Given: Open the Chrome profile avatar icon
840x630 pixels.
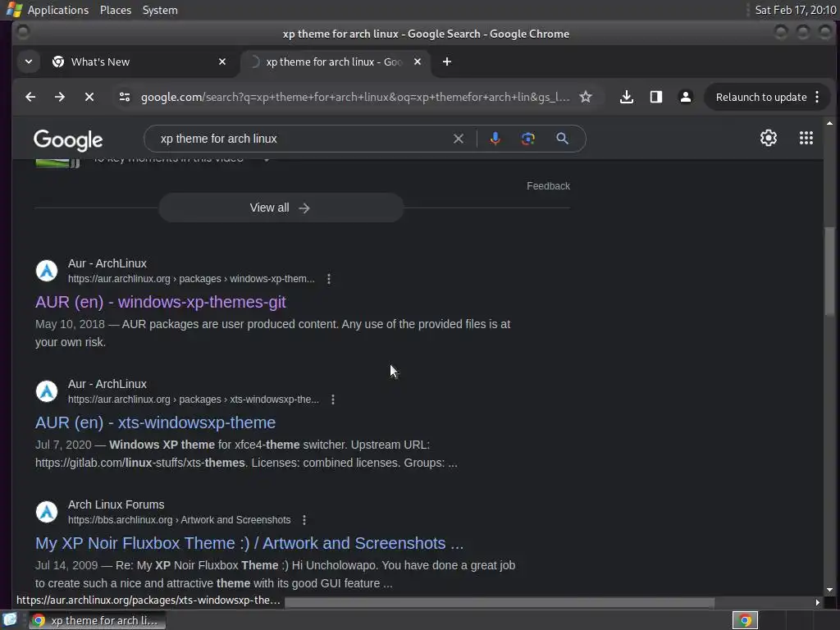Looking at the screenshot, I should coord(685,97).
